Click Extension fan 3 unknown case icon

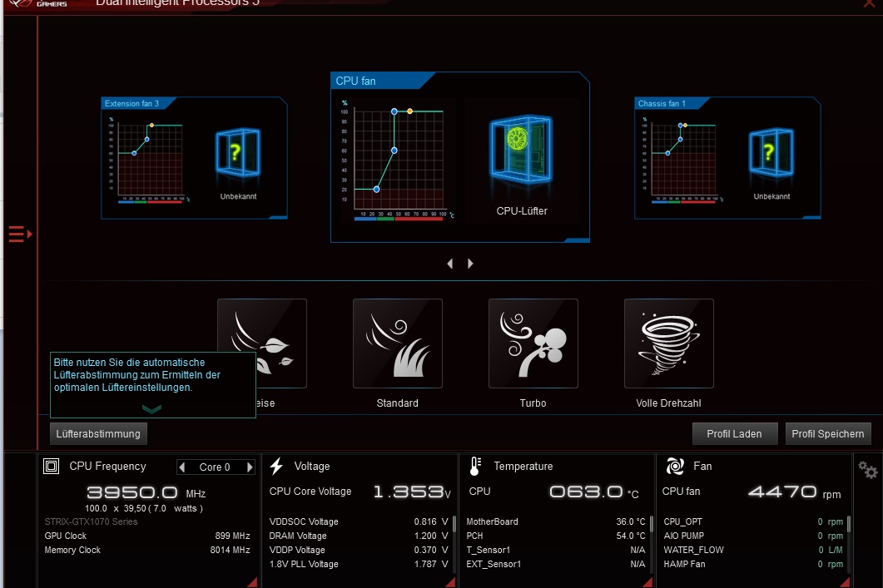click(x=238, y=152)
